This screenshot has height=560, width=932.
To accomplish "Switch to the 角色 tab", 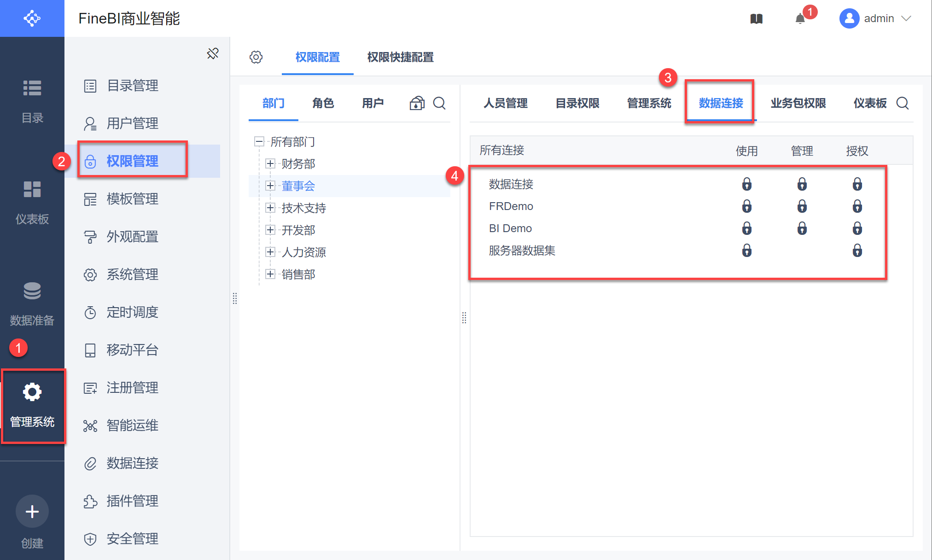I will [323, 103].
